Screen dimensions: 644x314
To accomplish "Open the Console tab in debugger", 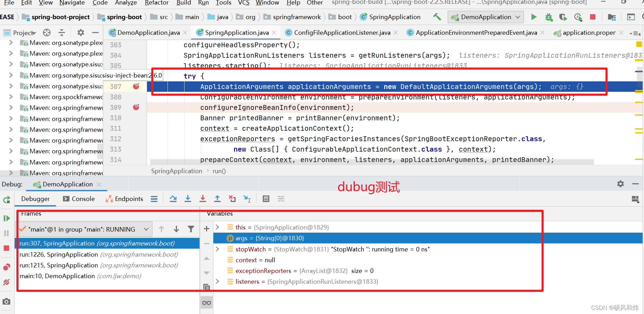I will 79,199.
